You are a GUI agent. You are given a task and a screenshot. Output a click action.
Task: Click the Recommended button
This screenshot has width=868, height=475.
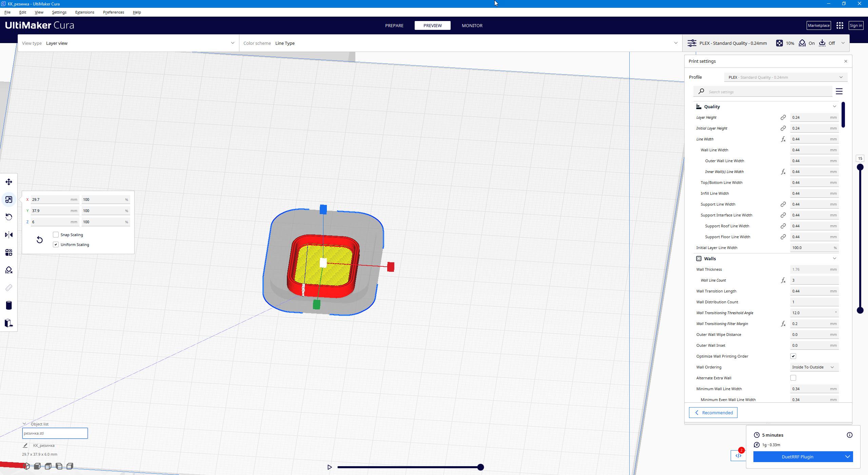tap(713, 412)
